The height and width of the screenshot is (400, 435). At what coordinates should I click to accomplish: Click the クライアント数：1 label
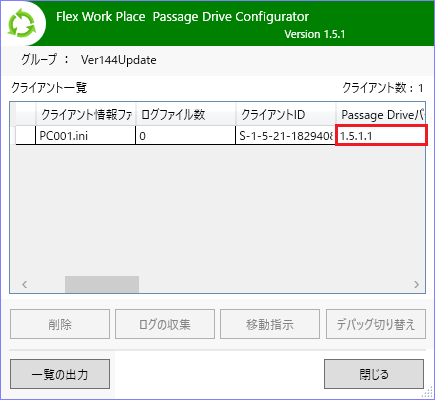tap(383, 88)
